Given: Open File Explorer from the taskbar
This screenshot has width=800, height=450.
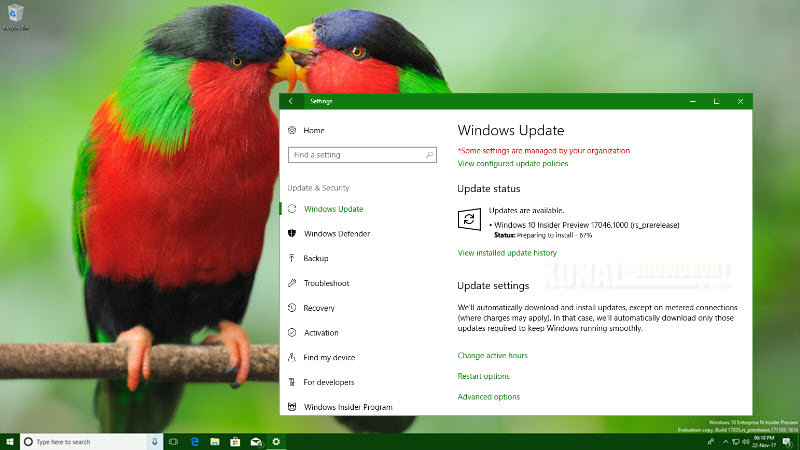Looking at the screenshot, I should [x=215, y=442].
